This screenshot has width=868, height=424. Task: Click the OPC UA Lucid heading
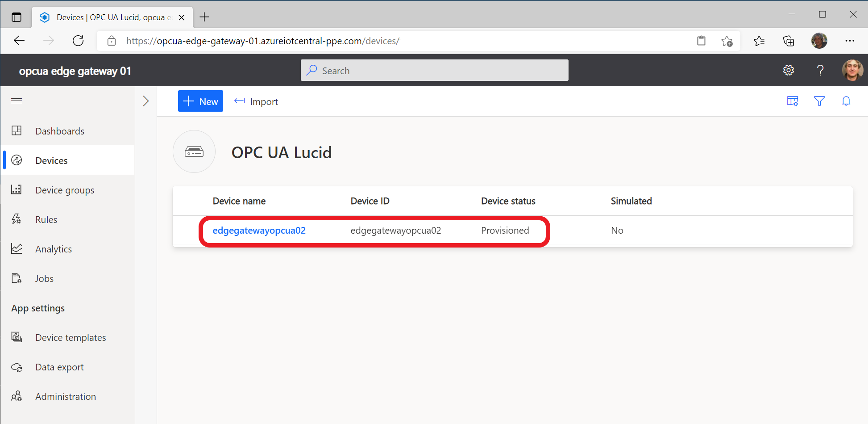point(282,153)
